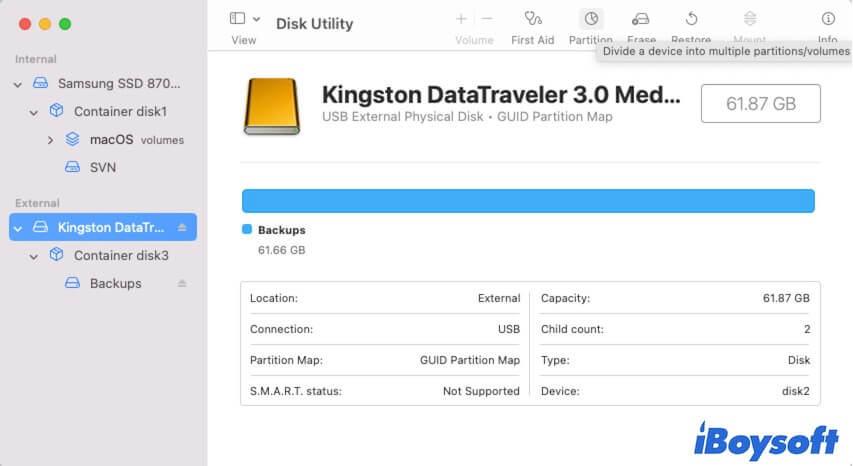Eject the Kingston DataTraveler disk
This screenshot has height=466, width=853.
point(182,227)
